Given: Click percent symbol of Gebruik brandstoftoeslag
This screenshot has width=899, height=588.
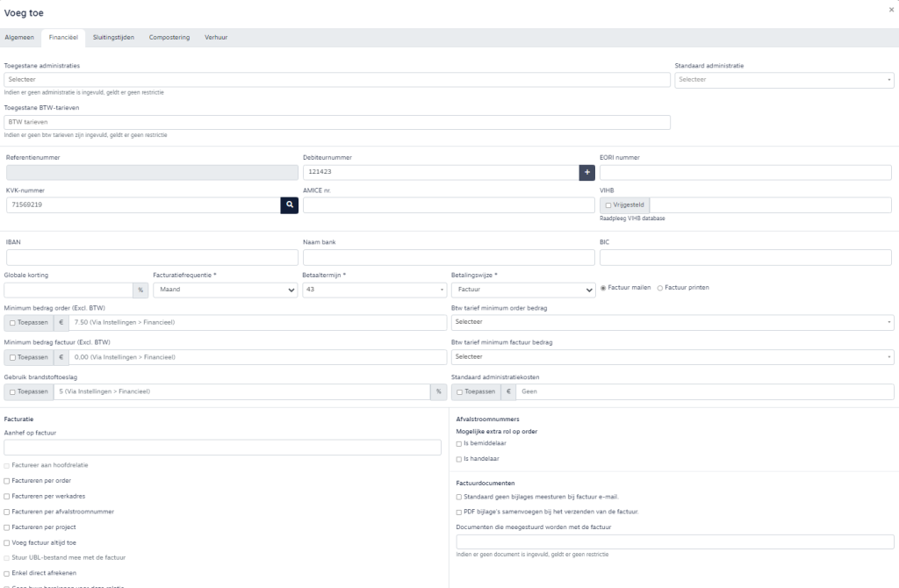Looking at the screenshot, I should pos(439,391).
